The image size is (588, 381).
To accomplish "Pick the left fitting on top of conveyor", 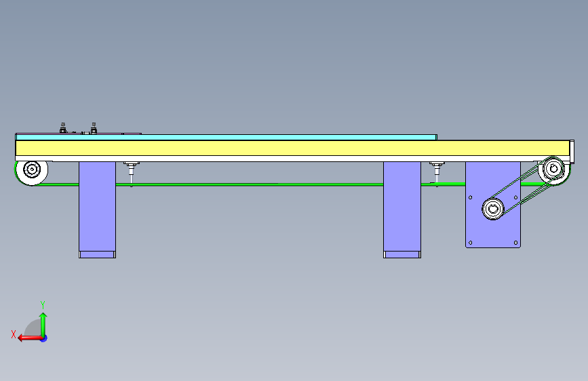I will (x=63, y=128).
